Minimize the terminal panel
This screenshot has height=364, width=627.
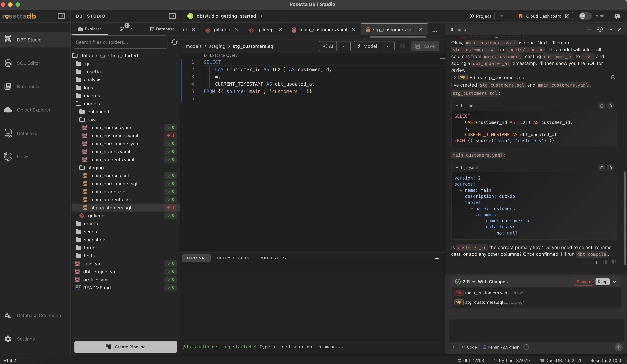437,258
